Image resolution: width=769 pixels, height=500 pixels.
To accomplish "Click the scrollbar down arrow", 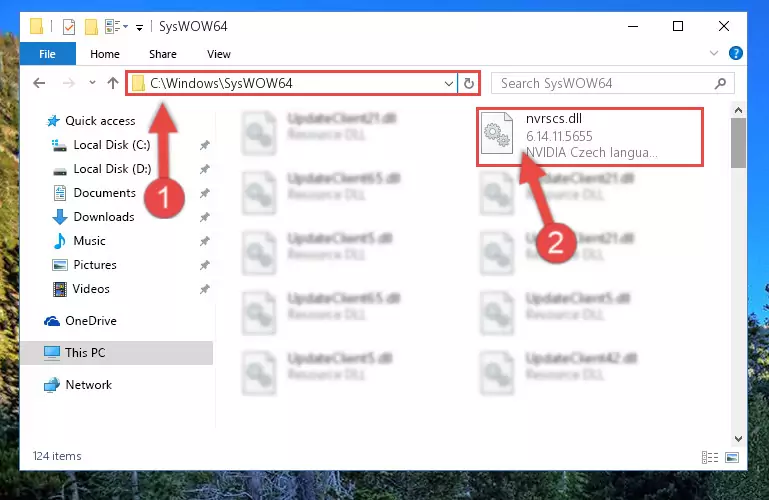I will (x=738, y=439).
